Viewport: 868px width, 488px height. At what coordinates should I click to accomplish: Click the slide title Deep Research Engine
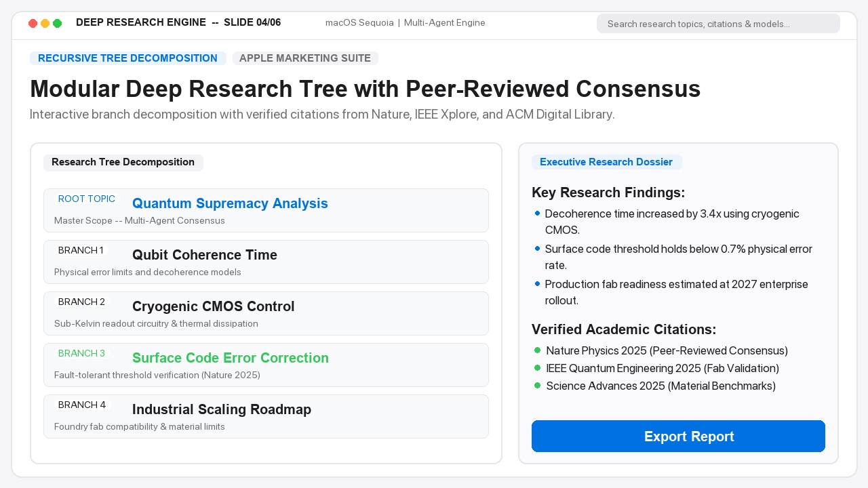(178, 22)
